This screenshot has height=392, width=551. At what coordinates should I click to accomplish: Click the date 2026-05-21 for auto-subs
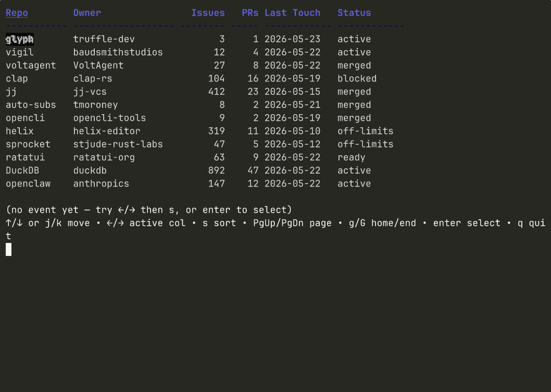coord(292,105)
